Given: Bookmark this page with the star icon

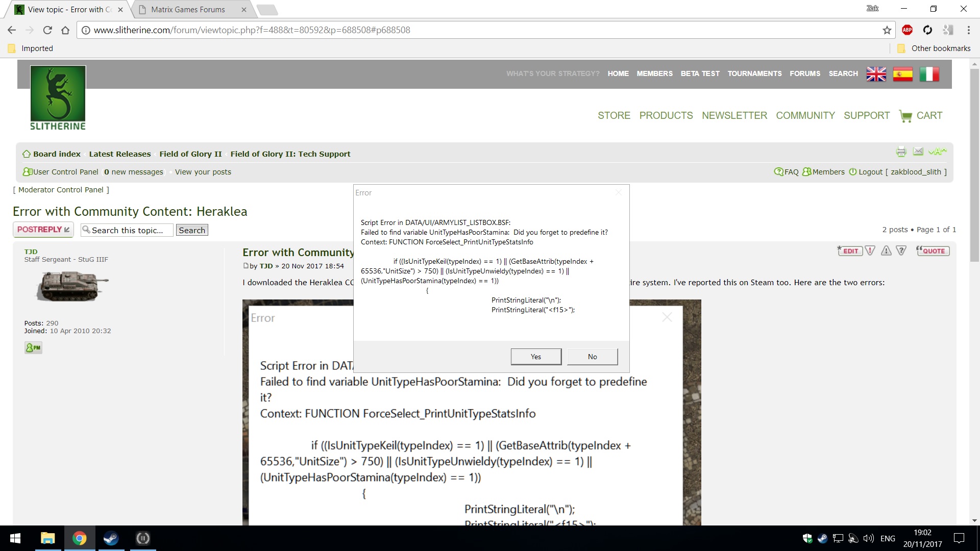Looking at the screenshot, I should [x=887, y=30].
